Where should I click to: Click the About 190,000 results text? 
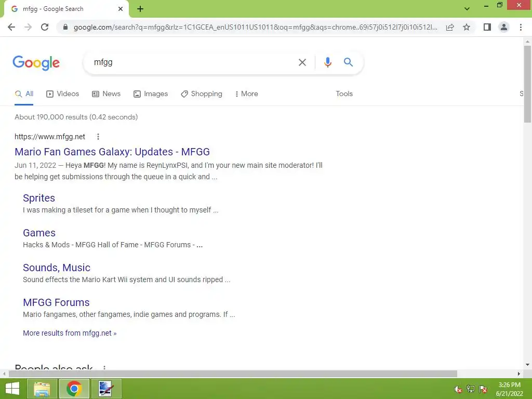pos(76,117)
